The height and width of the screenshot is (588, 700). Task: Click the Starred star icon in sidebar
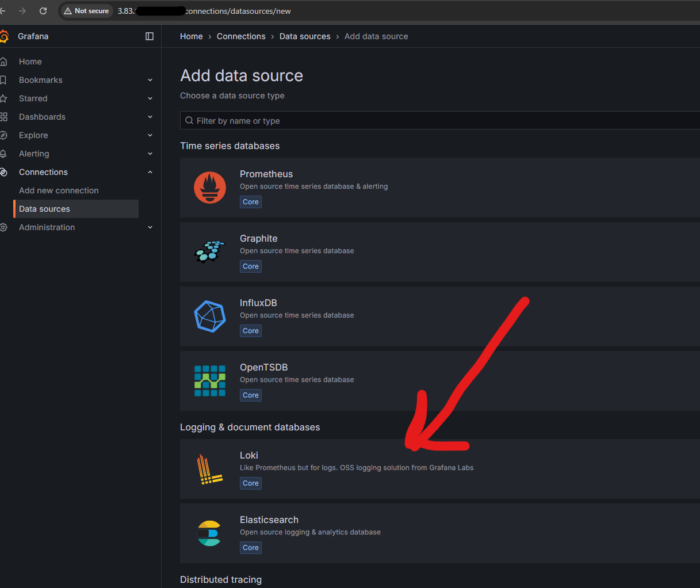[3, 98]
